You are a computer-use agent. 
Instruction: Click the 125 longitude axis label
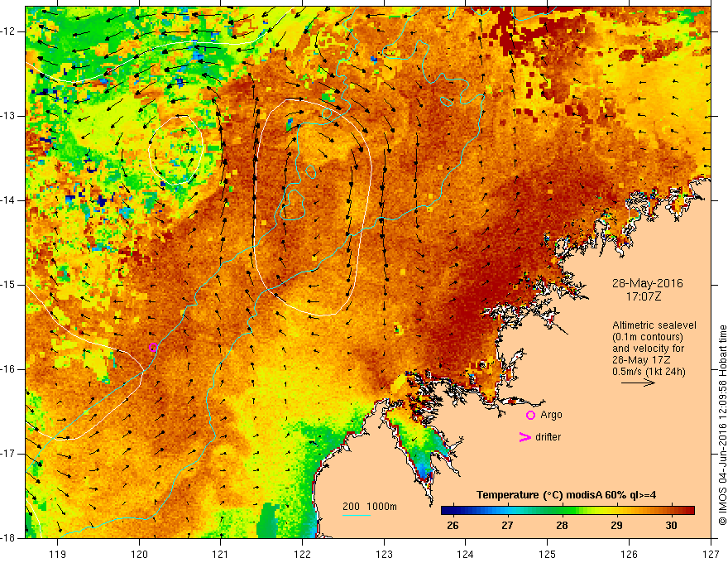pyautogui.click(x=548, y=554)
